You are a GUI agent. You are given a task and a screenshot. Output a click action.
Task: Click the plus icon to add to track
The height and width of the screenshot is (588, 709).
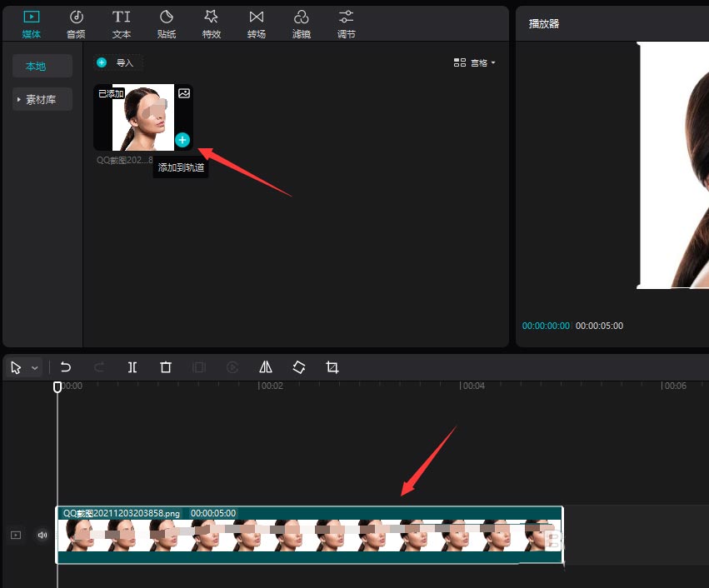coord(182,140)
